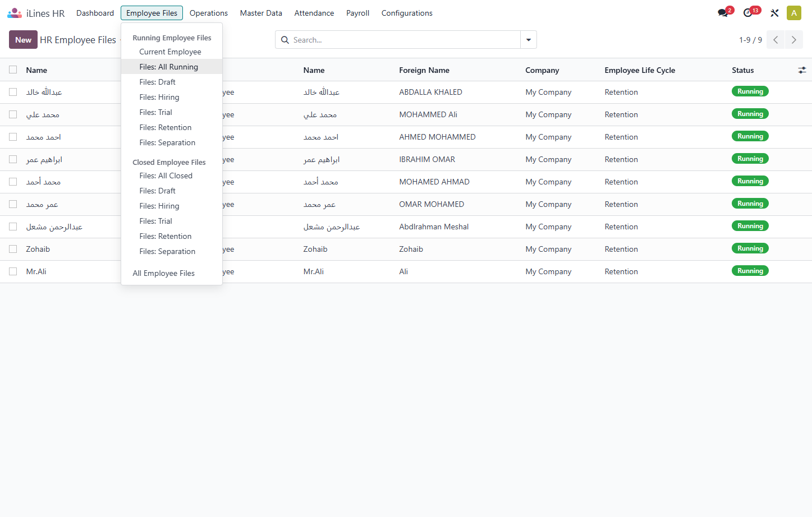
Task: Go to previous page of records
Action: click(x=776, y=40)
